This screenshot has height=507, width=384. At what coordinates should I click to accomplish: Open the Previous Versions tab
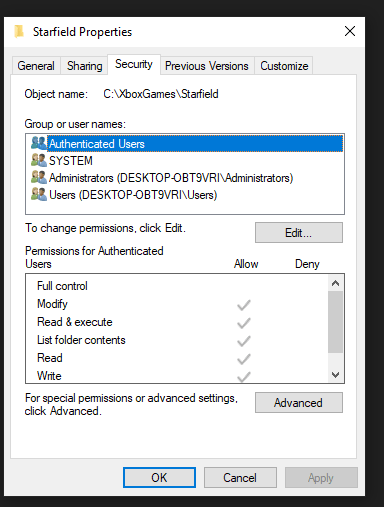pos(207,66)
